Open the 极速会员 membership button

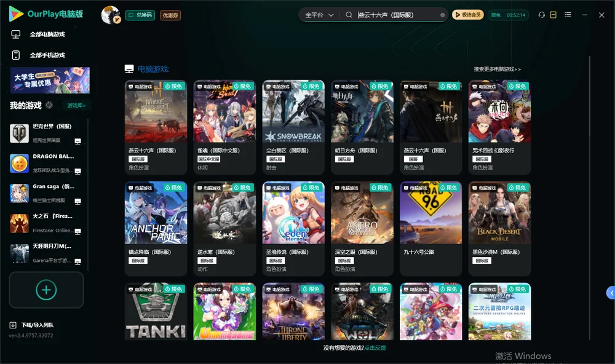467,15
